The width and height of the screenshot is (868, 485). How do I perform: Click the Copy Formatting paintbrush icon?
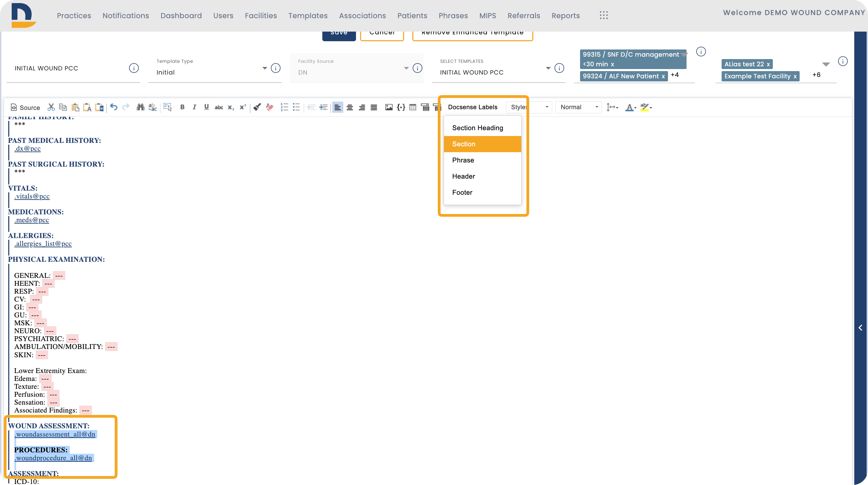pos(257,107)
